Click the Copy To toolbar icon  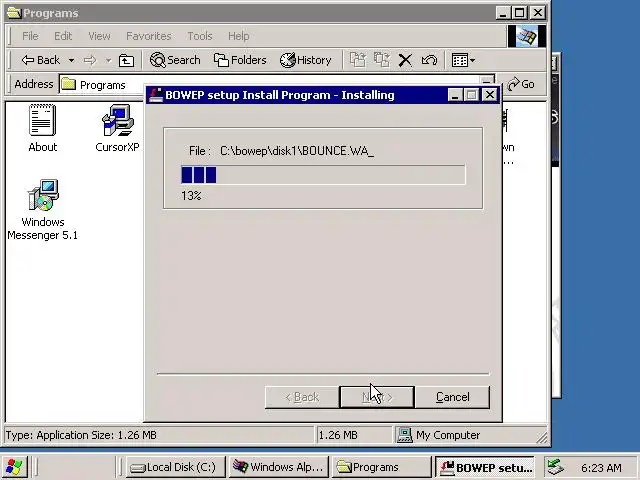382,60
